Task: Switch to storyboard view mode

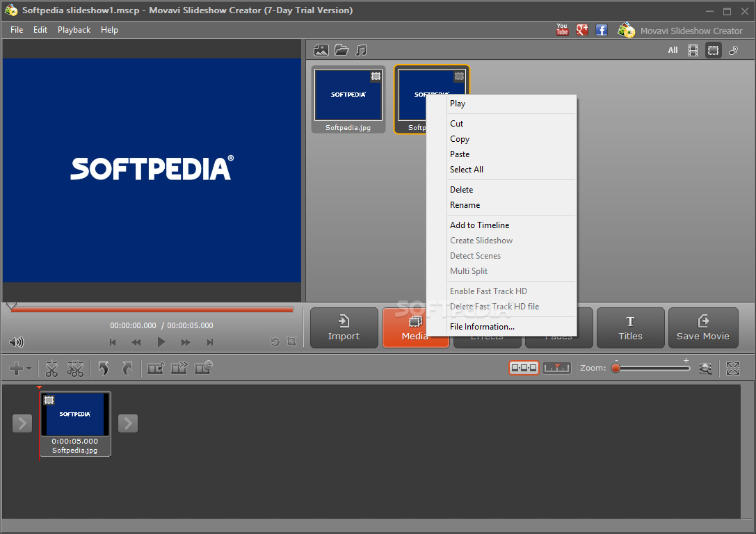Action: [524, 368]
